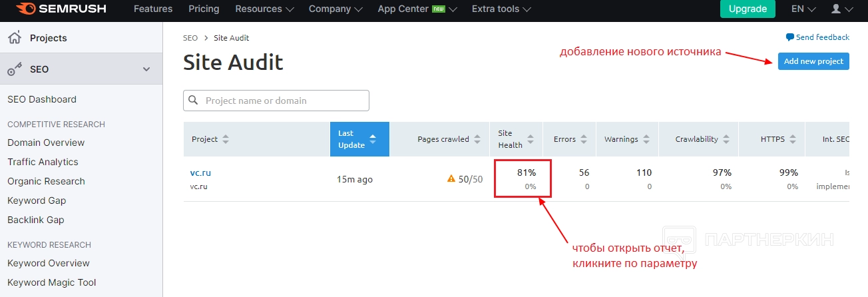
Task: Click the SEO breadcrumb link
Action: tap(190, 38)
